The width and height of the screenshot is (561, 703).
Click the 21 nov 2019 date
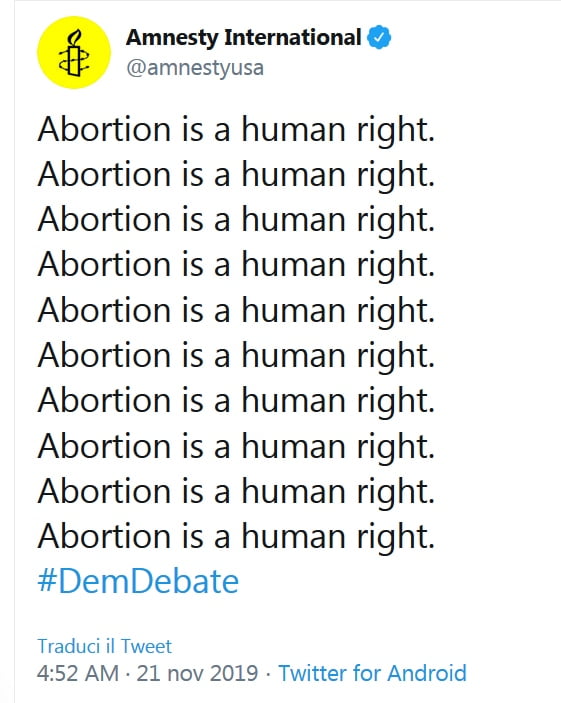point(197,673)
